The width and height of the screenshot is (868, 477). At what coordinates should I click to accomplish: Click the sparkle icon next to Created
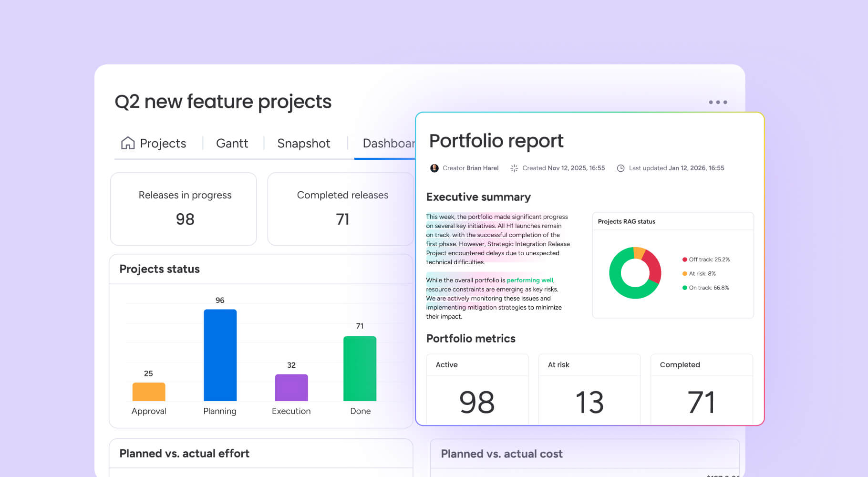[514, 168]
